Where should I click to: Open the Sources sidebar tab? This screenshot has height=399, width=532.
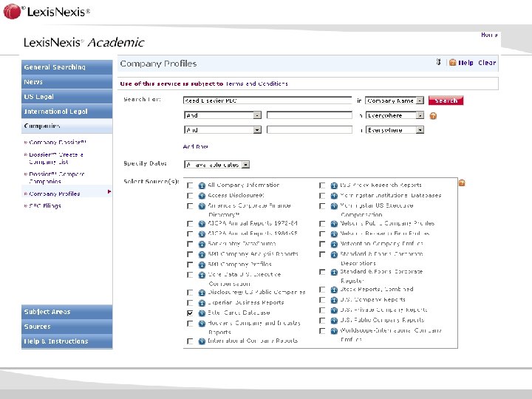66,327
